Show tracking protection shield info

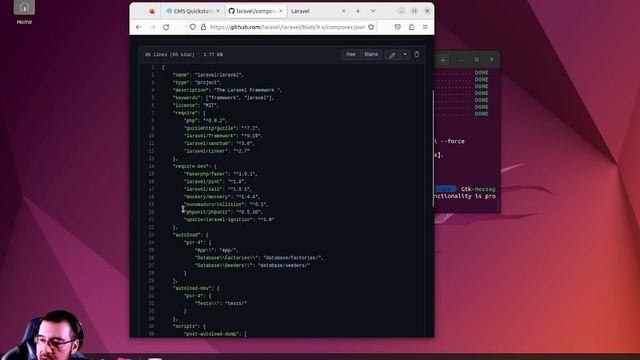193,27
